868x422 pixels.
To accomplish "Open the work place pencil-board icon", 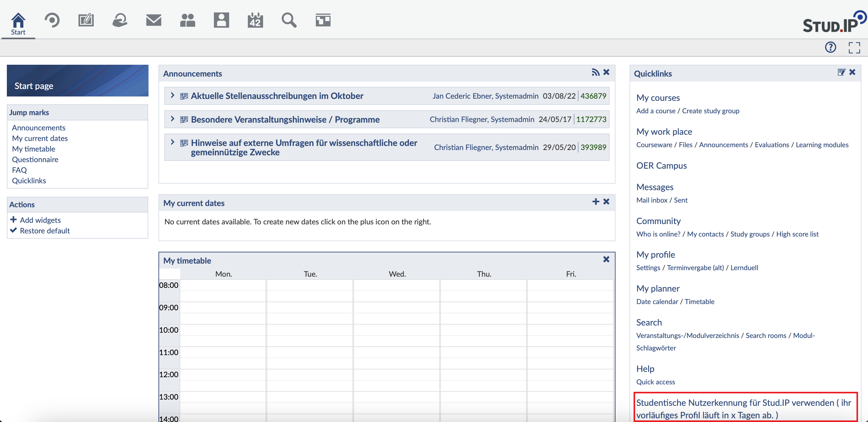I will coord(86,20).
